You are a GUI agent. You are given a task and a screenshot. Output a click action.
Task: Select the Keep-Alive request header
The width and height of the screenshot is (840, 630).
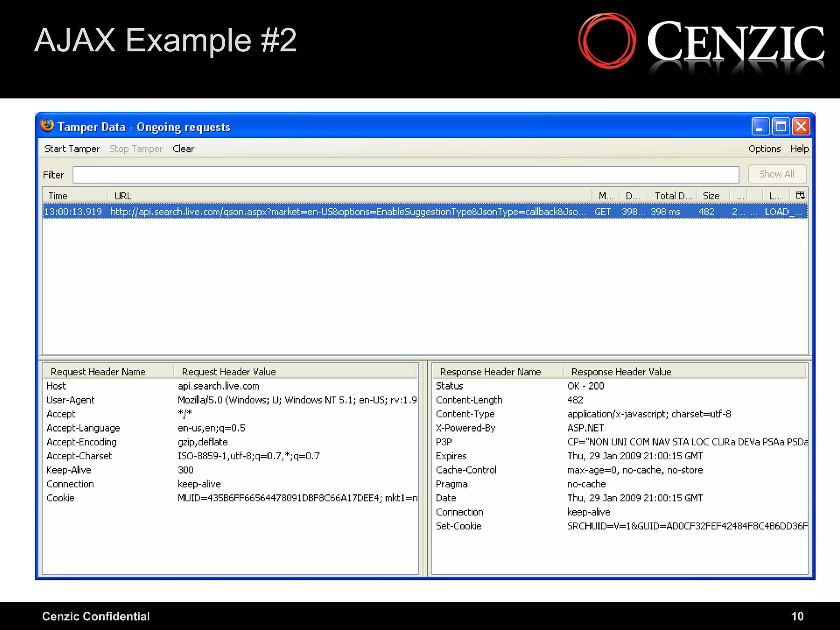coord(230,470)
